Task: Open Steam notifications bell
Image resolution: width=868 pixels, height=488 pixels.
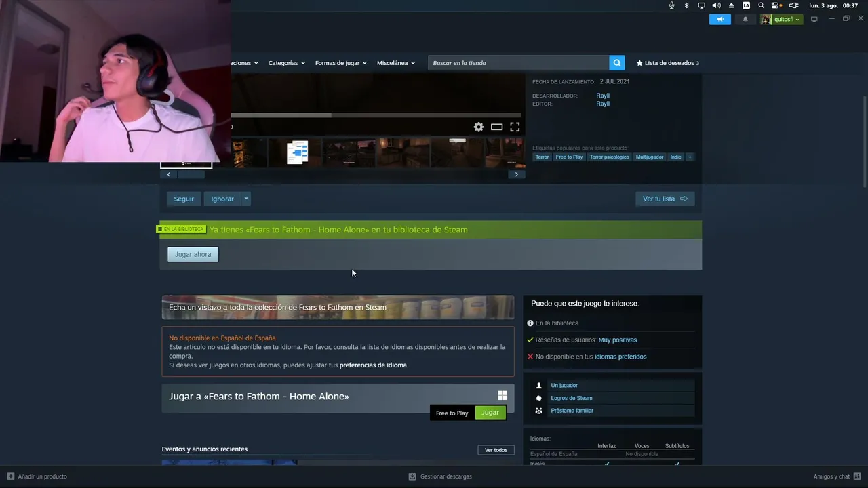Action: coord(745,19)
